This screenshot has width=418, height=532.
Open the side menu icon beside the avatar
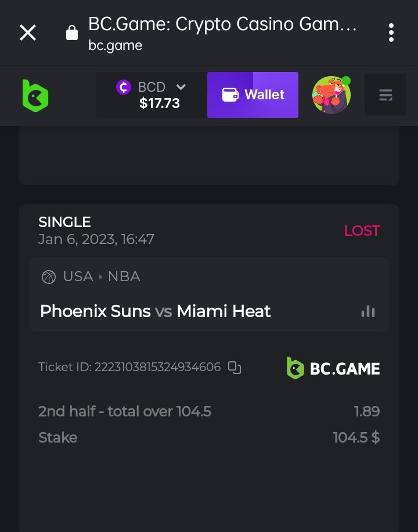385,95
